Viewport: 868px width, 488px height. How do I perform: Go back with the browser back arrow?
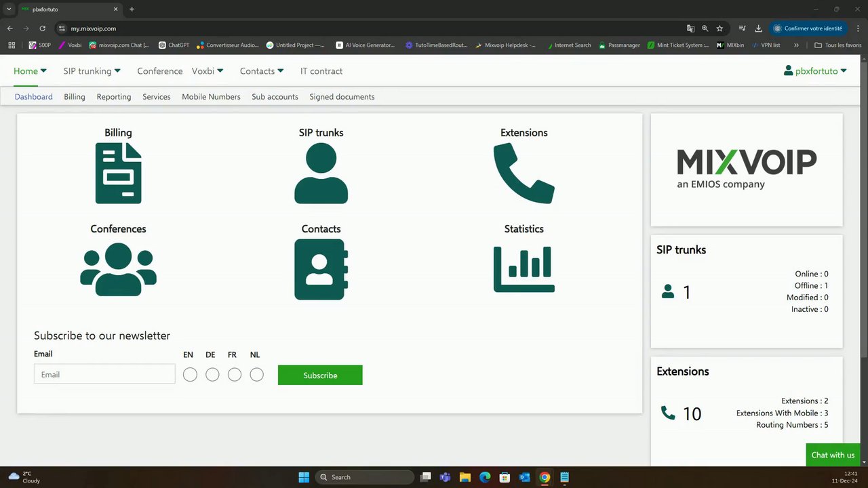(x=9, y=28)
